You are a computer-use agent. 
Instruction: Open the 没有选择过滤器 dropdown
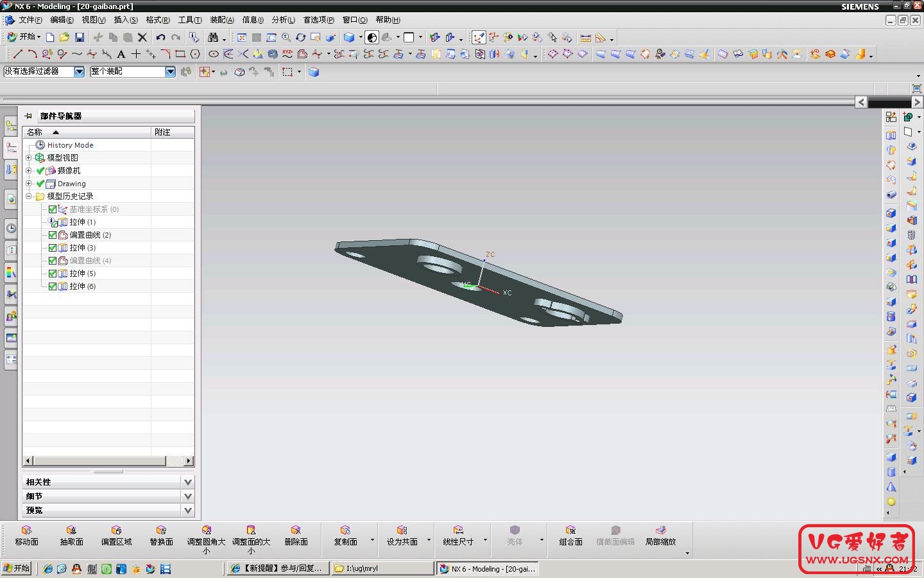79,72
